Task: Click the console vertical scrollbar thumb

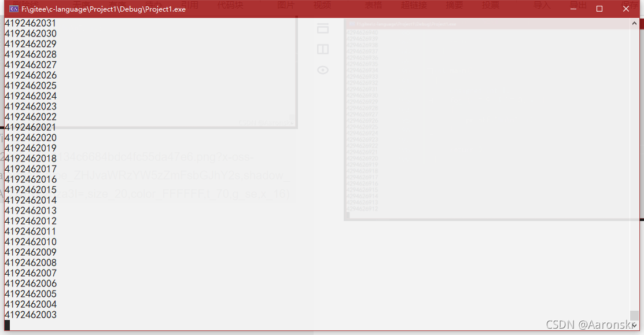Action: pyautogui.click(x=634, y=315)
